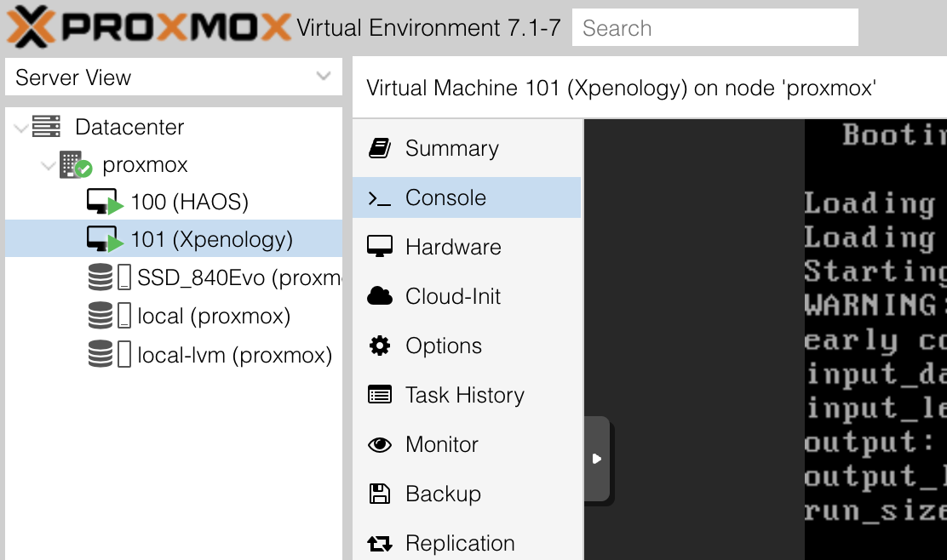947x560 pixels.
Task: Click the Replication arrows icon
Action: 380,544
